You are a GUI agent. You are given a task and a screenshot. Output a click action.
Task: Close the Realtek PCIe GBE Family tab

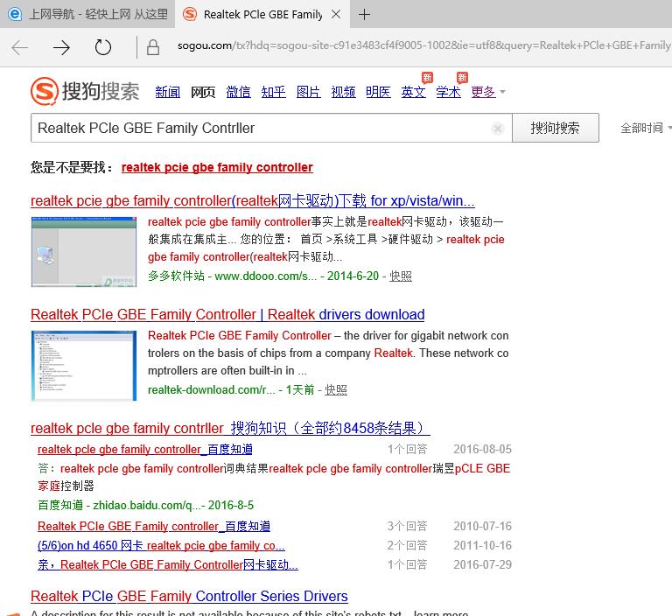click(x=336, y=15)
